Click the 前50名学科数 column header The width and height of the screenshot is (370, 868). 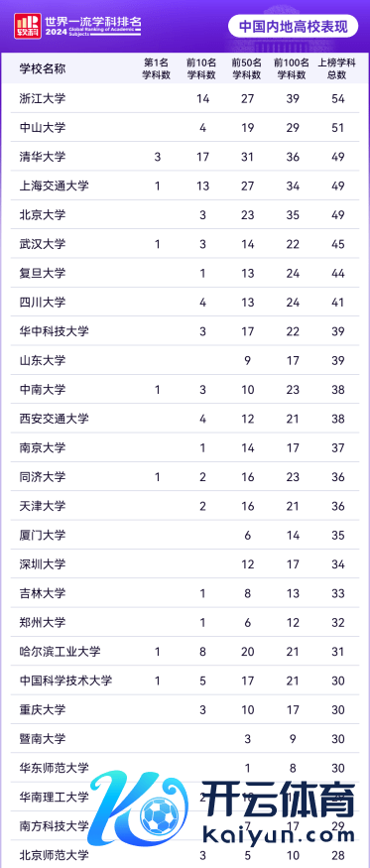(246, 68)
